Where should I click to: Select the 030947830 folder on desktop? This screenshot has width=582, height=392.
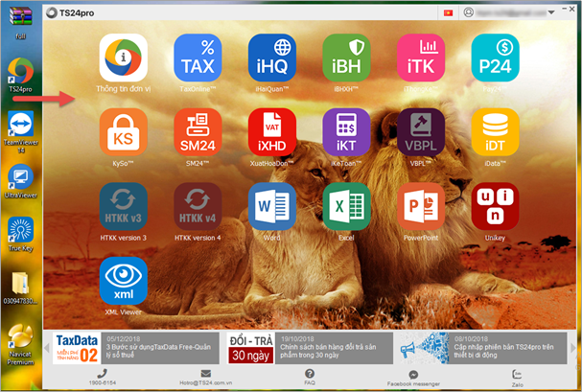pyautogui.click(x=21, y=288)
